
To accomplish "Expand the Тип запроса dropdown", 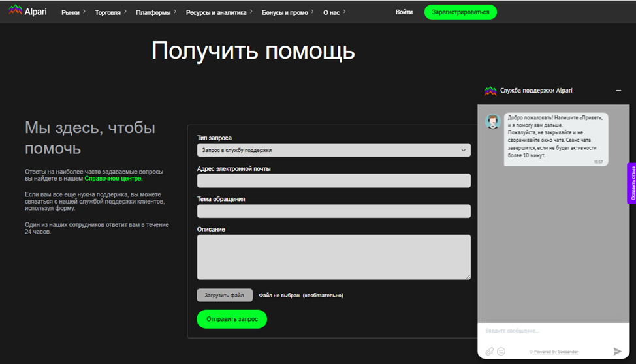I will (334, 150).
